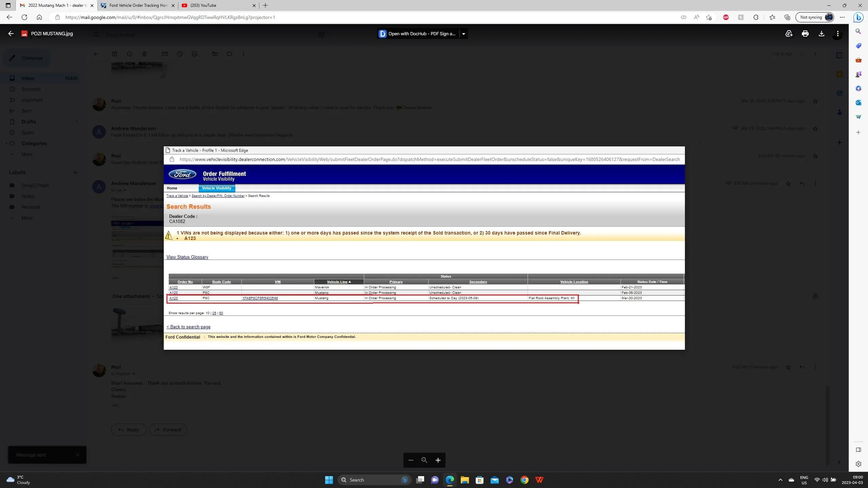Download the POZI MUSTANG.jpg attachment
The height and width of the screenshot is (488, 868).
tap(821, 34)
